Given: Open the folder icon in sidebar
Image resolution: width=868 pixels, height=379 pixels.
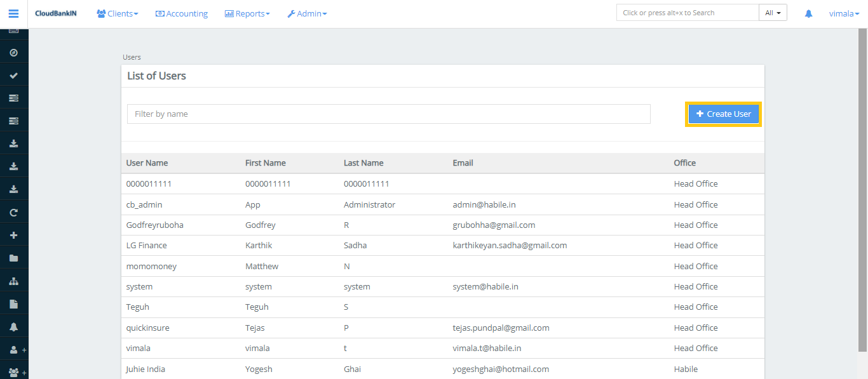Looking at the screenshot, I should [x=13, y=258].
